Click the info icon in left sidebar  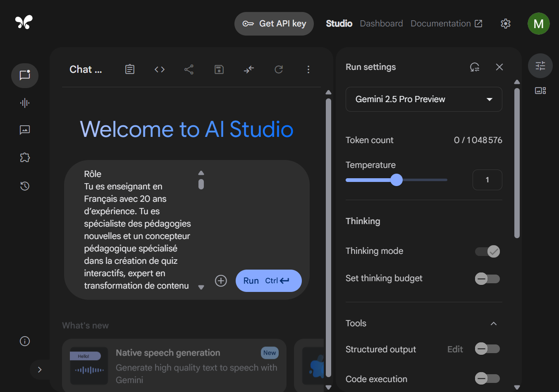click(25, 341)
